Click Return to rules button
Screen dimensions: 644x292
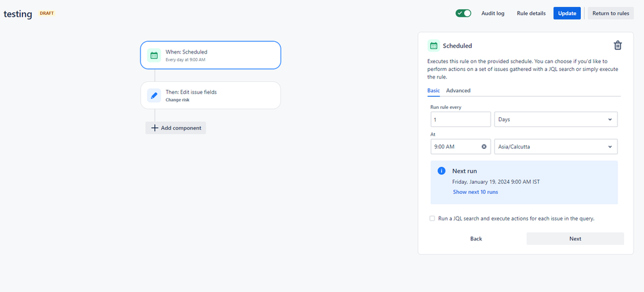click(610, 13)
